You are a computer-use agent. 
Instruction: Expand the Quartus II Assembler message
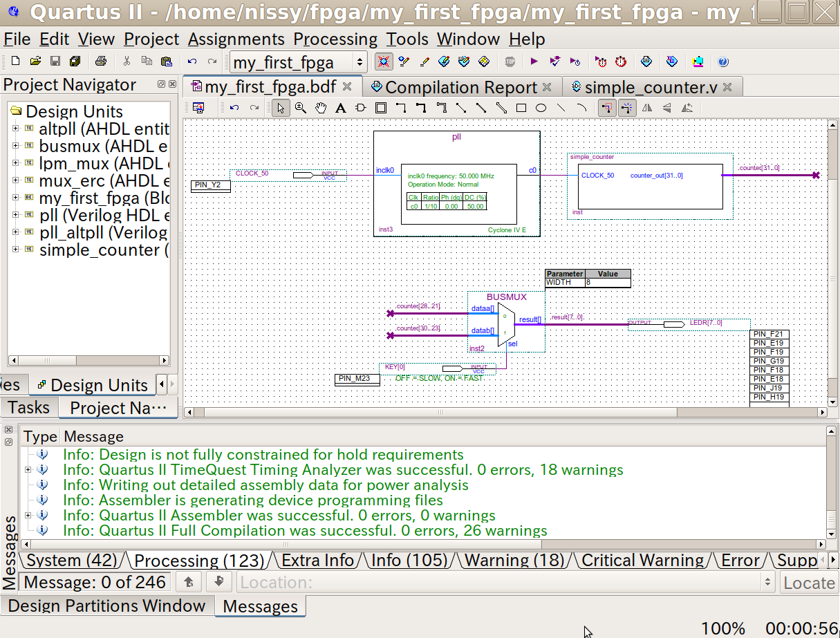[x=28, y=516]
